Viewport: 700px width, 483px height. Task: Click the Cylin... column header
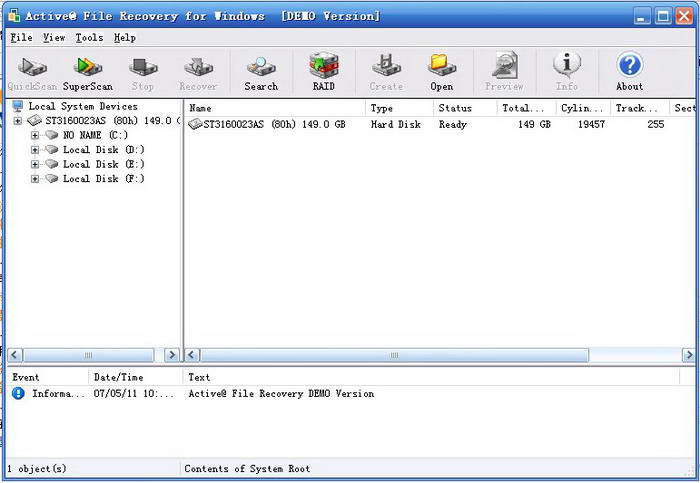[583, 108]
